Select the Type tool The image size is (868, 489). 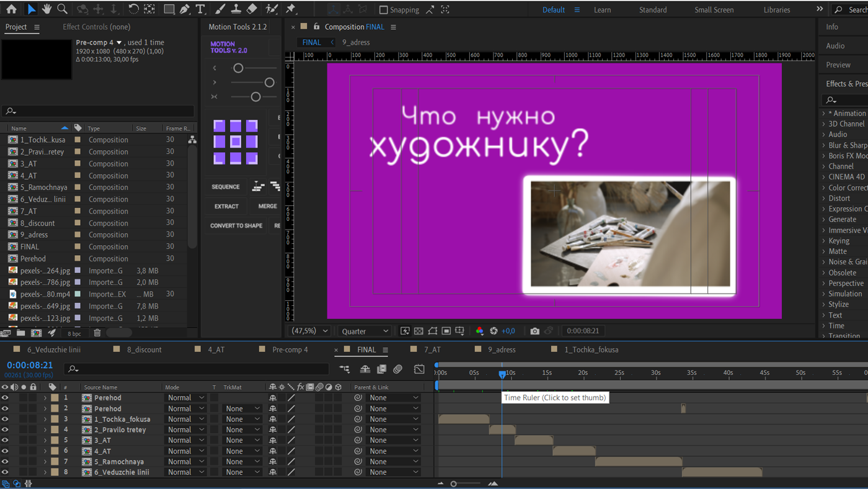[200, 9]
